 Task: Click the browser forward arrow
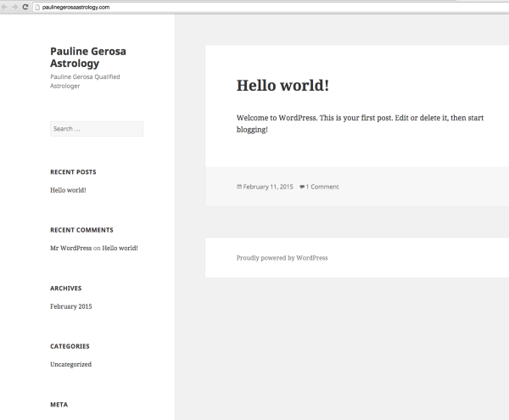(x=14, y=6)
